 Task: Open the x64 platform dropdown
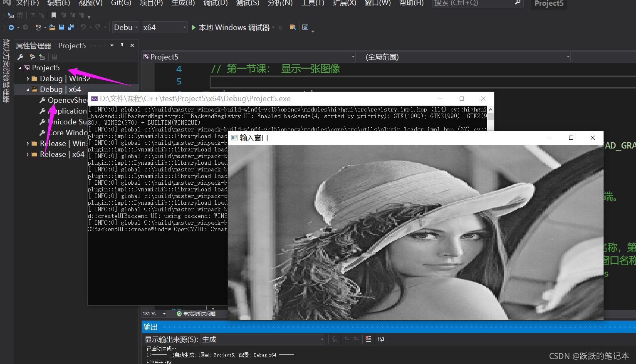(x=165, y=27)
